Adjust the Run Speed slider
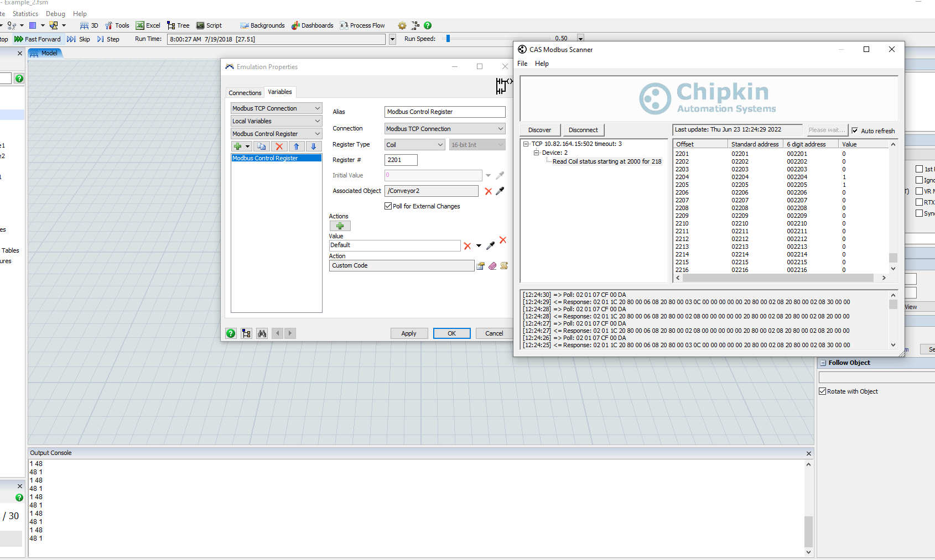Image resolution: width=935 pixels, height=560 pixels. [x=449, y=38]
